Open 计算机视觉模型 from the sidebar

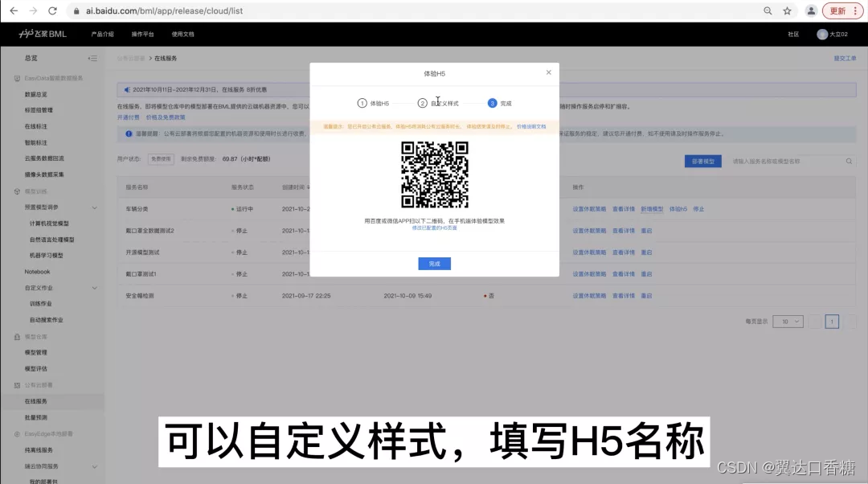click(50, 224)
